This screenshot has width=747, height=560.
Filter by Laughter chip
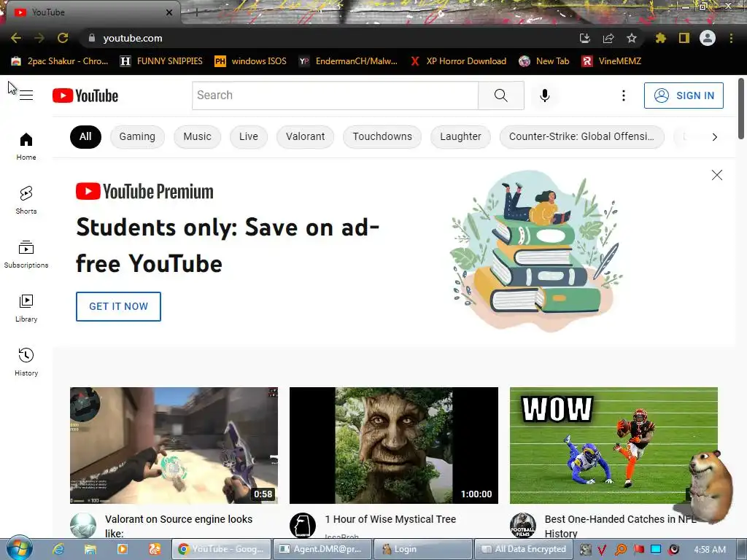[x=460, y=136]
